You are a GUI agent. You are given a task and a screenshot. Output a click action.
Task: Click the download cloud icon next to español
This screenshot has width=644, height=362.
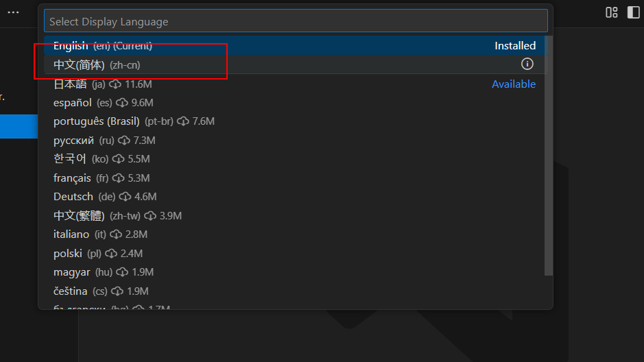(121, 103)
